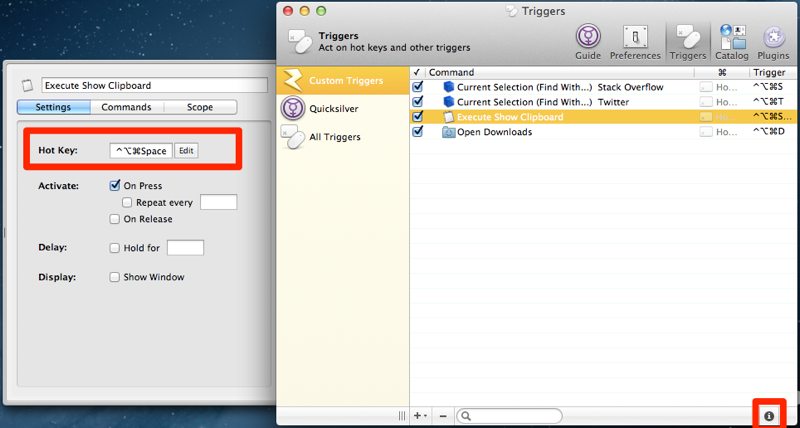Click the Trigger column header
This screenshot has height=428, width=800.
click(x=772, y=72)
